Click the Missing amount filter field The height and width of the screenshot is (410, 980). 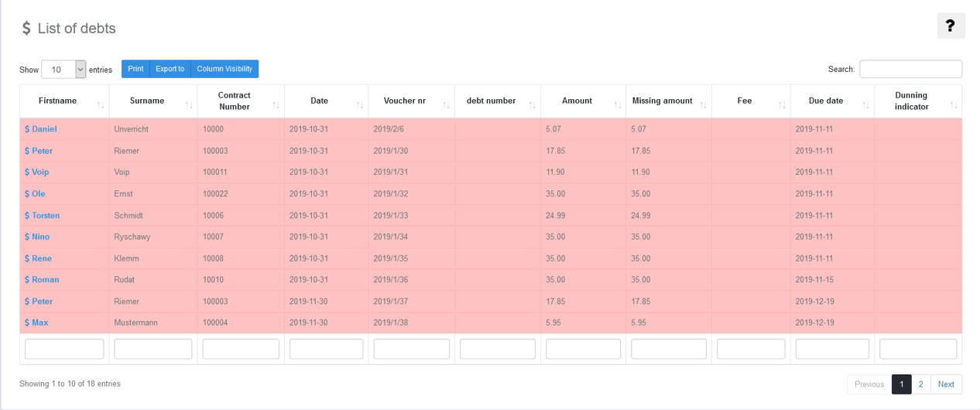coord(669,349)
